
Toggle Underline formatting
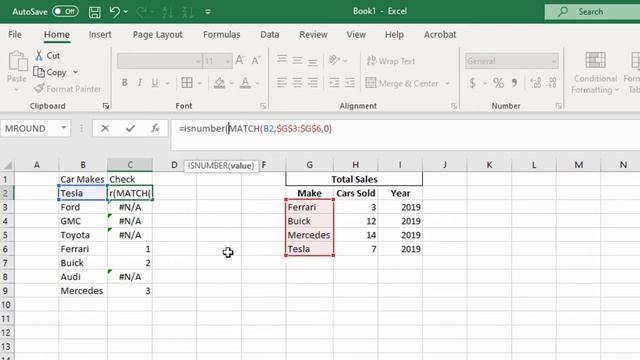[155, 83]
